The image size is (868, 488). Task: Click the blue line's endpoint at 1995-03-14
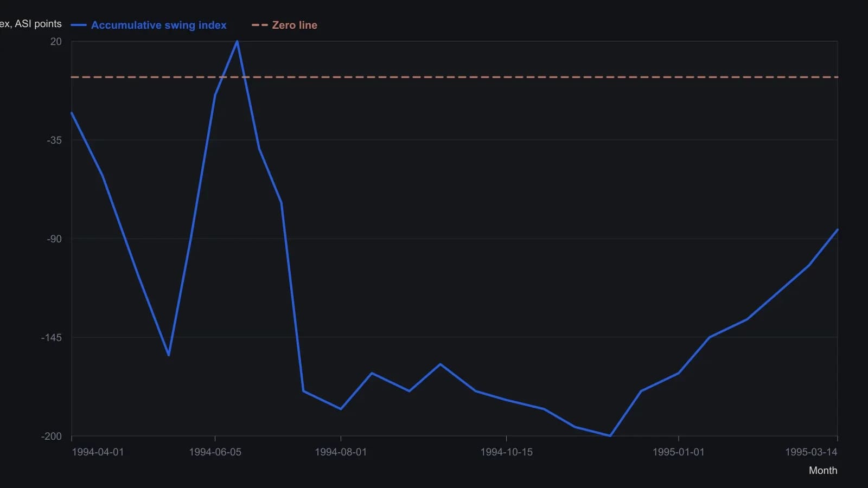pos(838,230)
